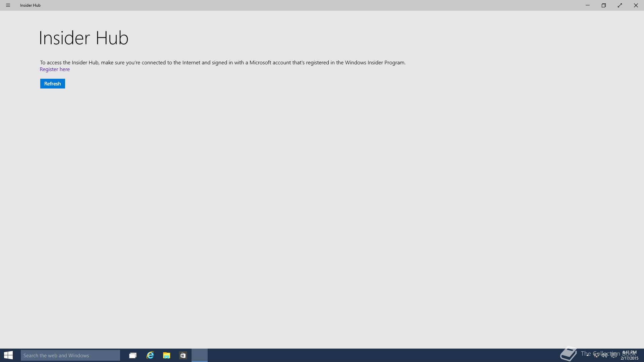Close the Insider Hub window
Screen dimensions: 644x362
tap(636, 5)
